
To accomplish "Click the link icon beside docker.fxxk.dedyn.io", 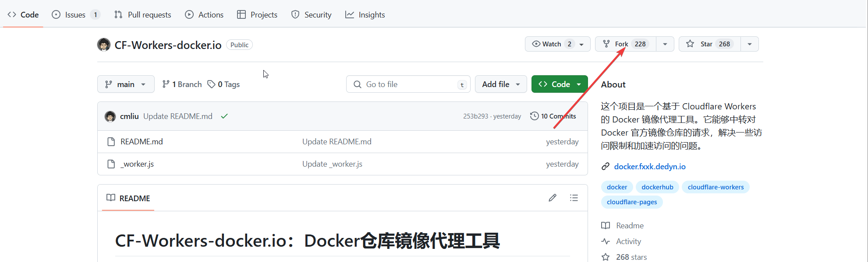I will 606,166.
